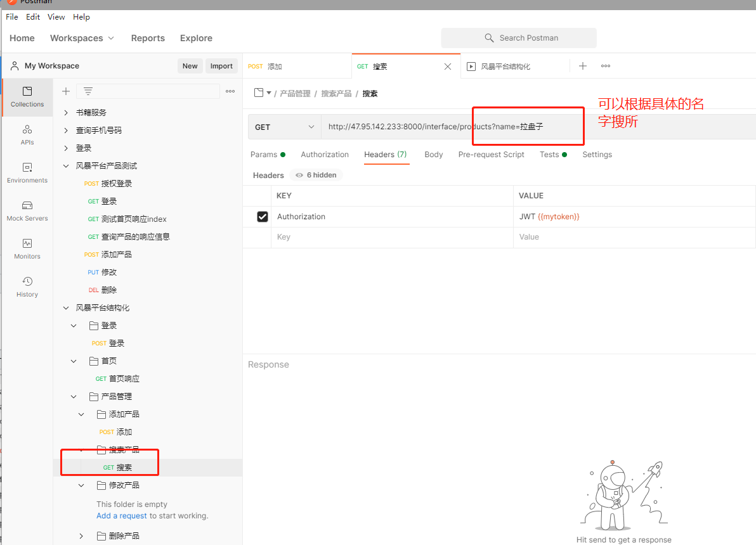Open breadcrumb dropdown arrow beside folder icon
756x545 pixels.
click(269, 93)
